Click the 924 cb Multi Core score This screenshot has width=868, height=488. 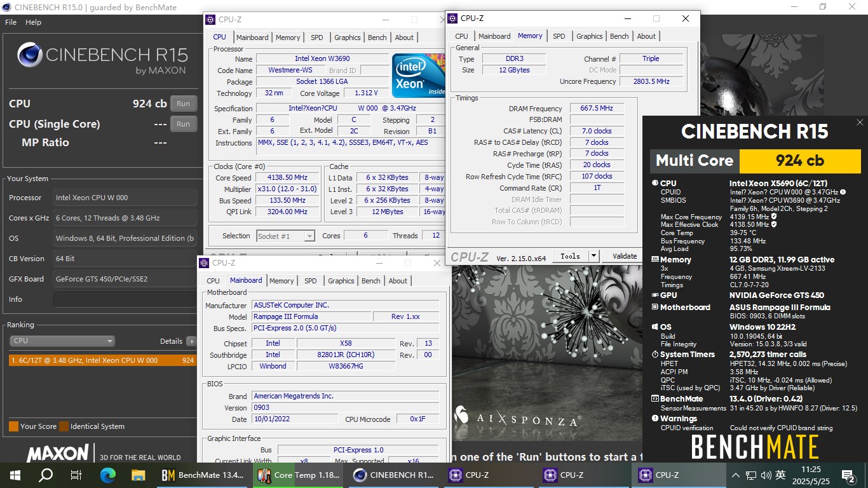click(799, 161)
